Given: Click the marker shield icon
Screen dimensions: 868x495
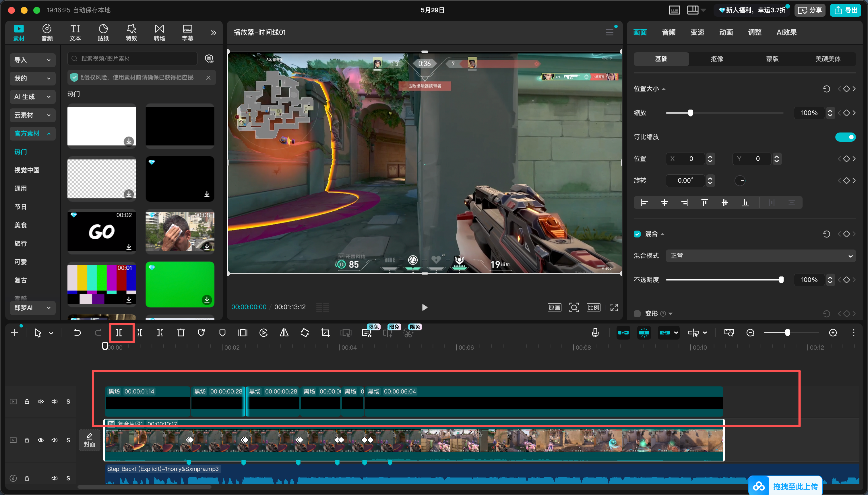Looking at the screenshot, I should point(222,333).
